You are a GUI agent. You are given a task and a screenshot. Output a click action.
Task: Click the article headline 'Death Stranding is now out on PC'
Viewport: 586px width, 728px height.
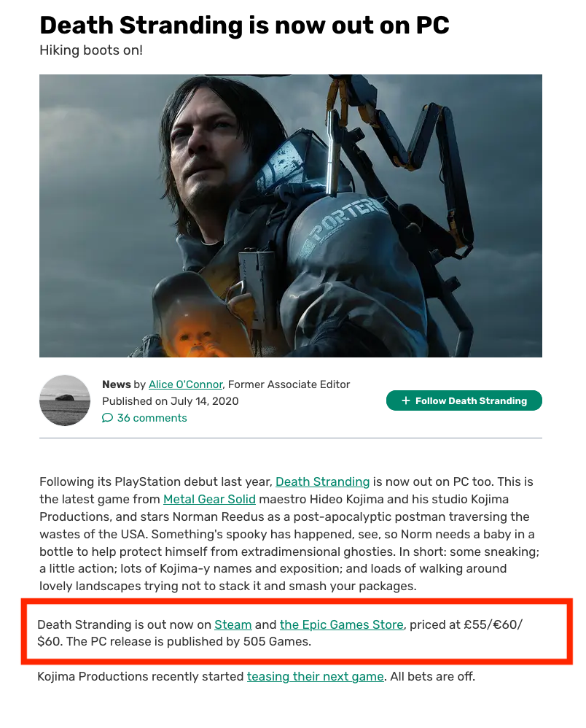click(x=244, y=25)
